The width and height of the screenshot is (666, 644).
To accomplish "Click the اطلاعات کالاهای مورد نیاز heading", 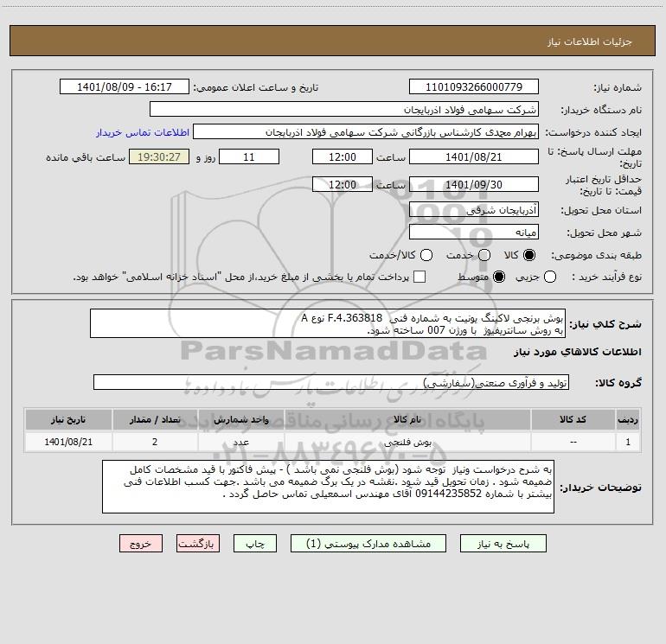I will tap(577, 352).
